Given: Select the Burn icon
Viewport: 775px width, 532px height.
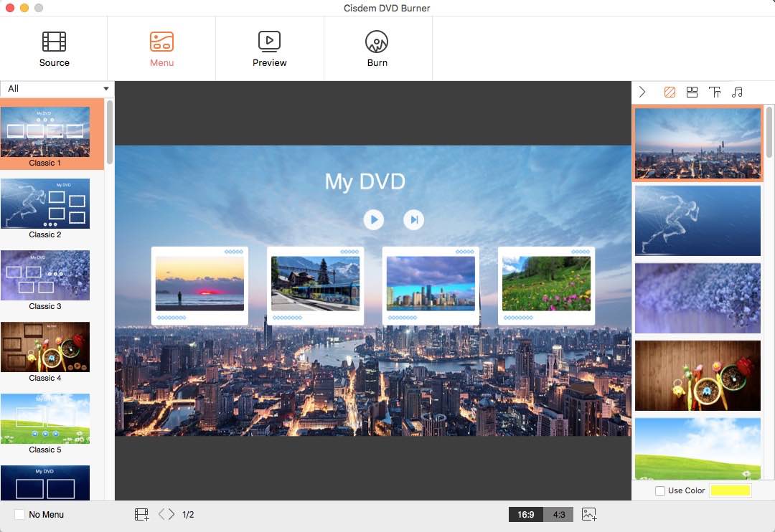Looking at the screenshot, I should 377,47.
